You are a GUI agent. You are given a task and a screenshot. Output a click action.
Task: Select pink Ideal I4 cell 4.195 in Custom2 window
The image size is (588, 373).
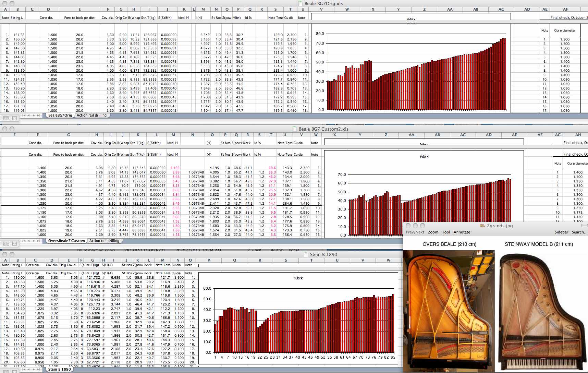click(173, 168)
